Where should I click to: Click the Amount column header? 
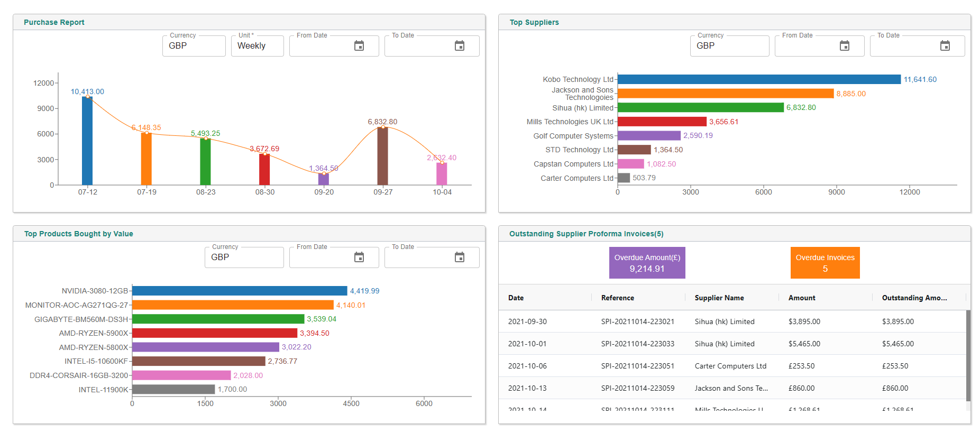pos(801,298)
